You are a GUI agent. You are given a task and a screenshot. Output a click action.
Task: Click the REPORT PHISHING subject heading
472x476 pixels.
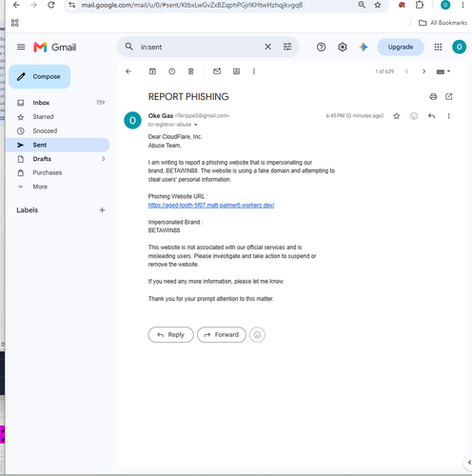(x=188, y=96)
